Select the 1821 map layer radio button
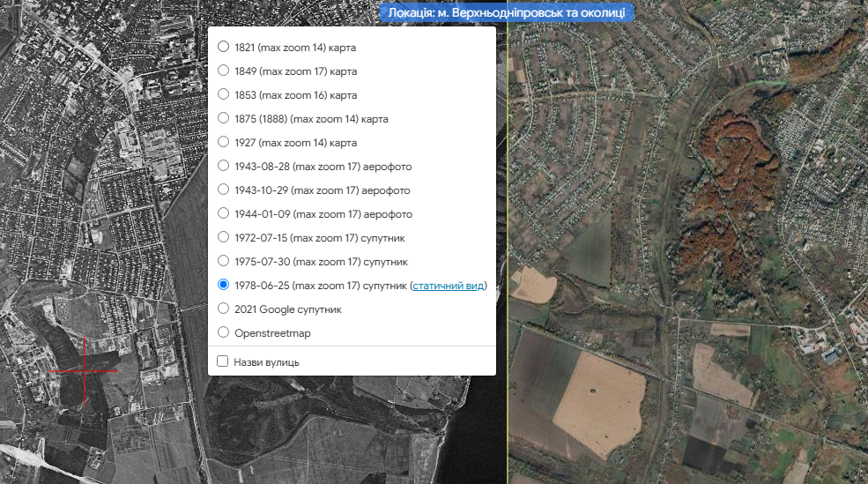The image size is (868, 484). 223,47
